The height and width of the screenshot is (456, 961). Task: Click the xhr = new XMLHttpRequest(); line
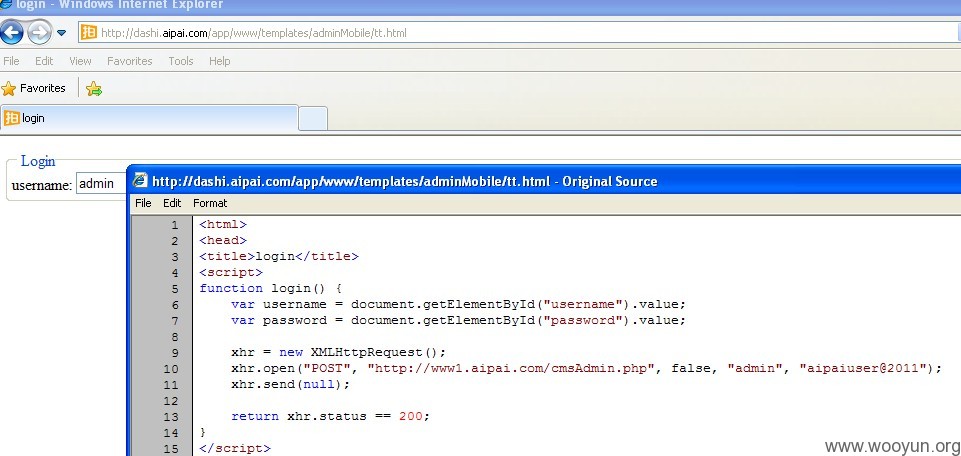339,352
